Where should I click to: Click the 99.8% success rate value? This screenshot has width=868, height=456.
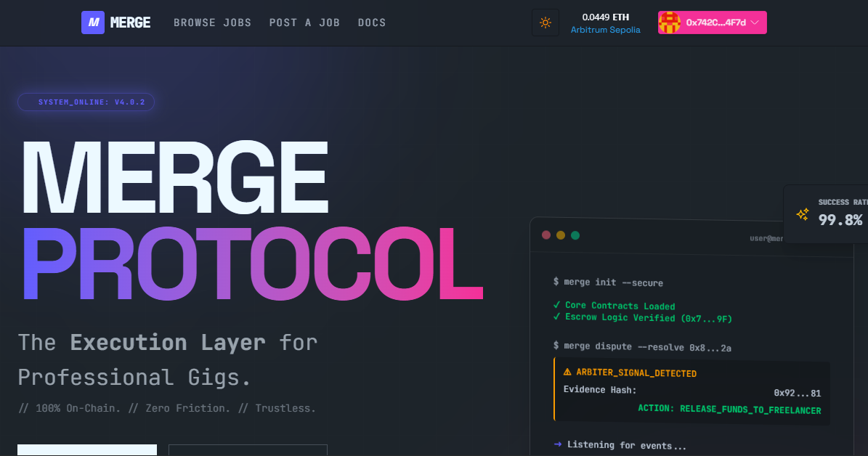tap(841, 220)
